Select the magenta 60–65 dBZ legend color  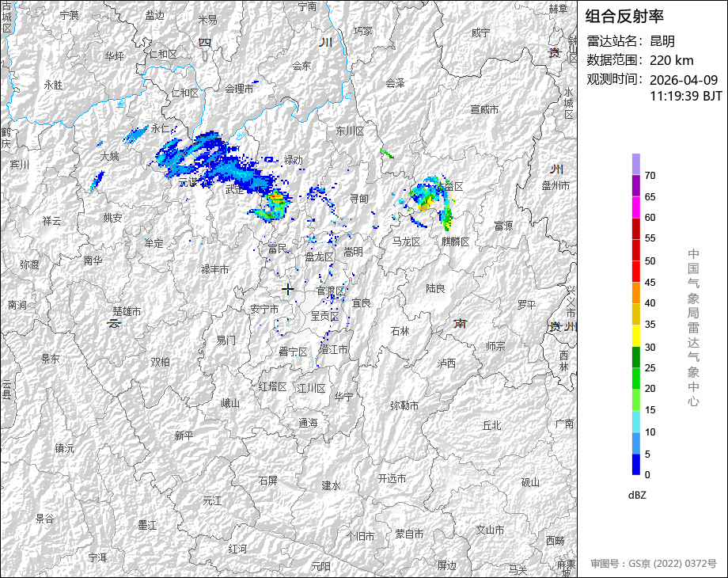point(636,207)
